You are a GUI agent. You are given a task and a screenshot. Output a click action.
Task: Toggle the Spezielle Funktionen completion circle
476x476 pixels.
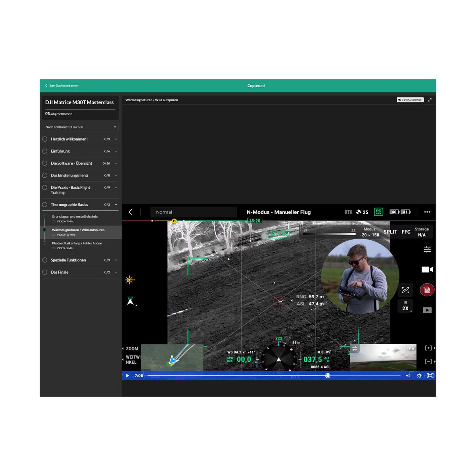[45, 260]
